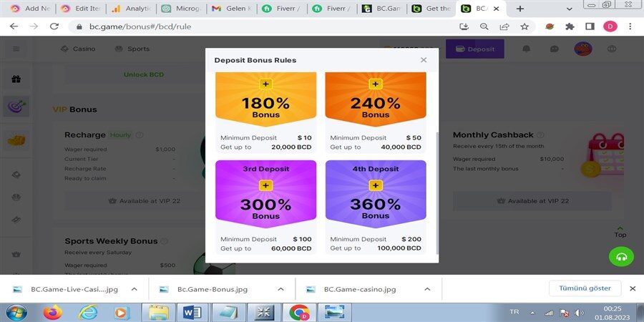Open the extensions puzzle icon

pyautogui.click(x=570, y=26)
